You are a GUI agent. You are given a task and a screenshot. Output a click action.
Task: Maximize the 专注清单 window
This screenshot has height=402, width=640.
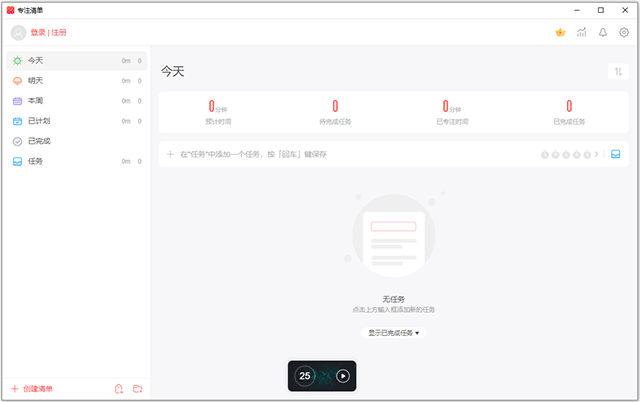[x=600, y=10]
